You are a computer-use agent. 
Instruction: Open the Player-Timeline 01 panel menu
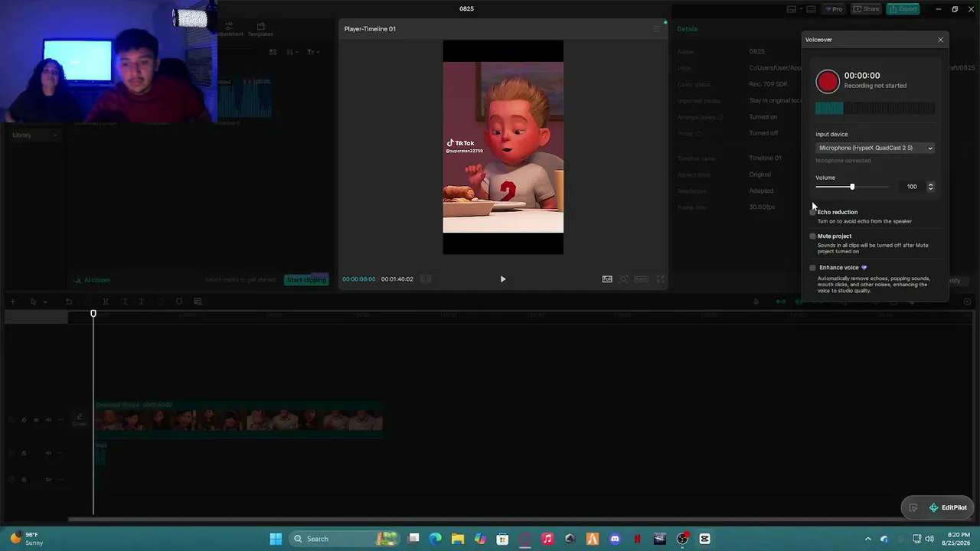click(656, 29)
